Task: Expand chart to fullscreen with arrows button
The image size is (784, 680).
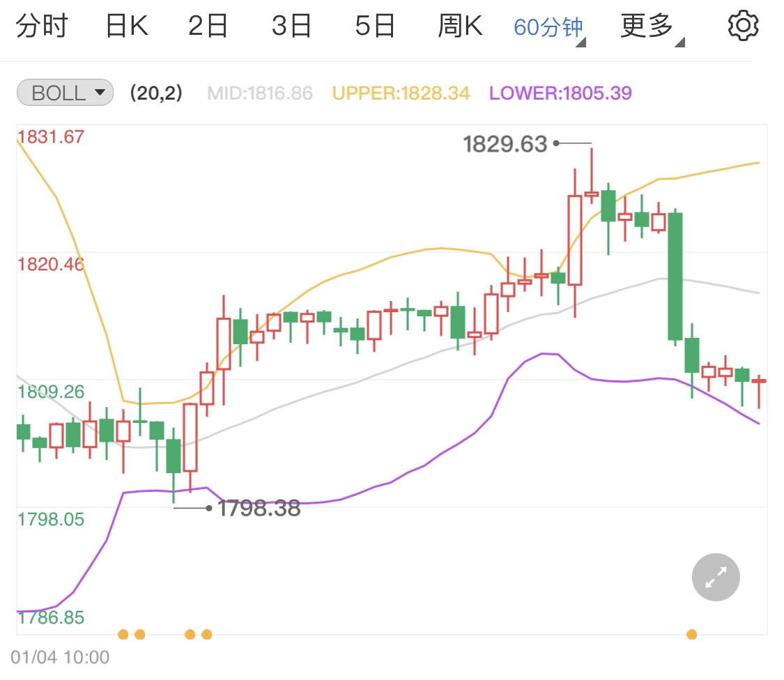Action: point(716,577)
